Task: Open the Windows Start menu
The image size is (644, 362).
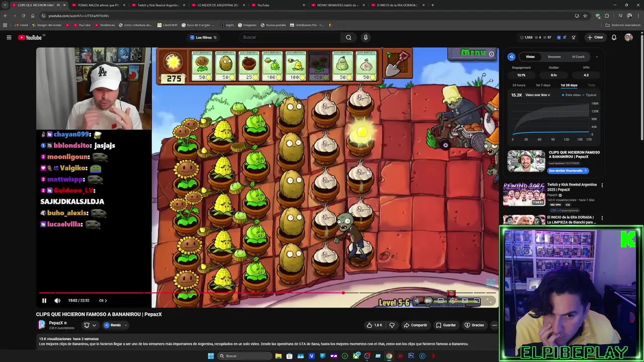Action: (211, 356)
